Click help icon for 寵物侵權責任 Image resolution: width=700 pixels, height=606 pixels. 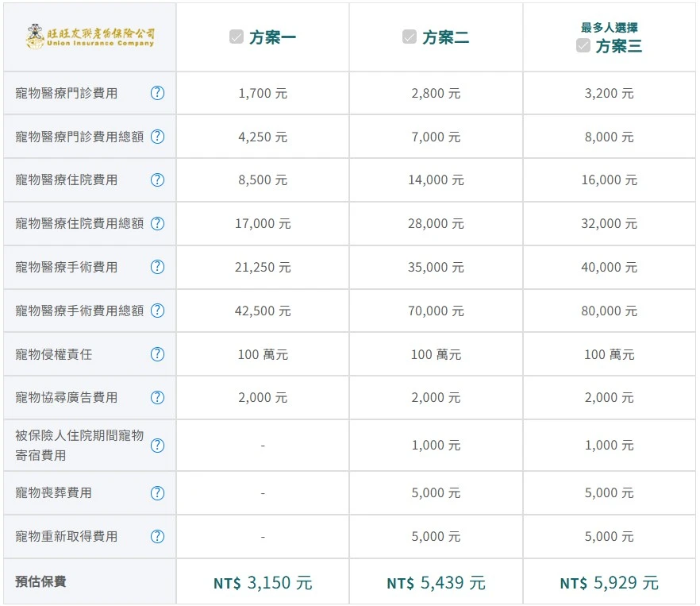[157, 354]
